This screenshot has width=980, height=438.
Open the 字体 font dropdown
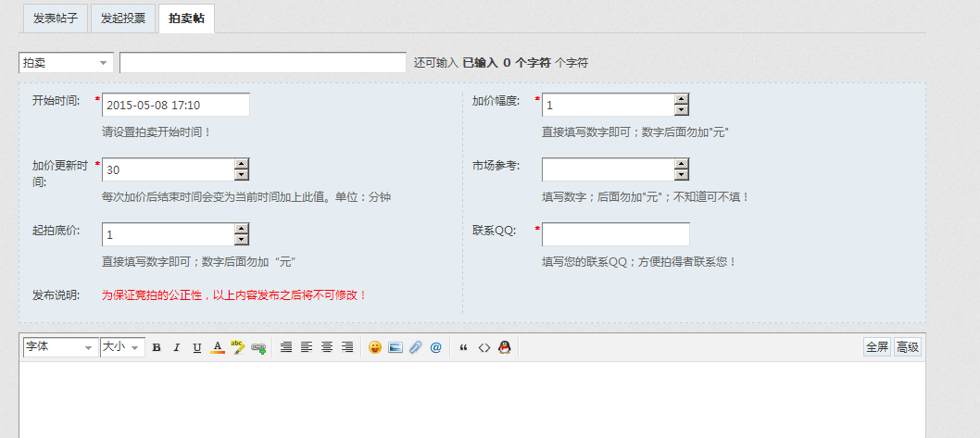(x=60, y=347)
